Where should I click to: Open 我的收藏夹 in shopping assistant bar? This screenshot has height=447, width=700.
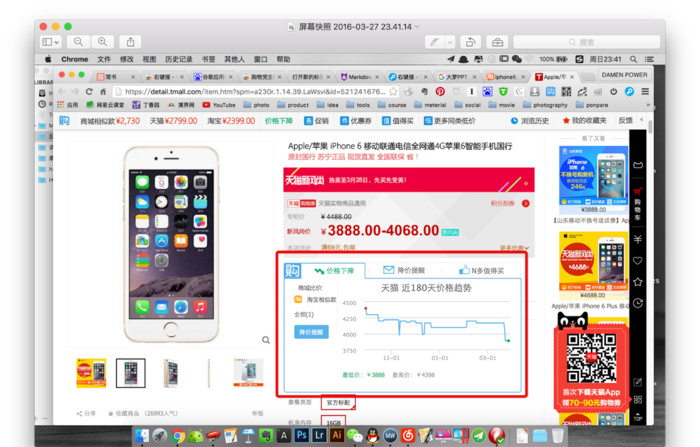coord(584,121)
